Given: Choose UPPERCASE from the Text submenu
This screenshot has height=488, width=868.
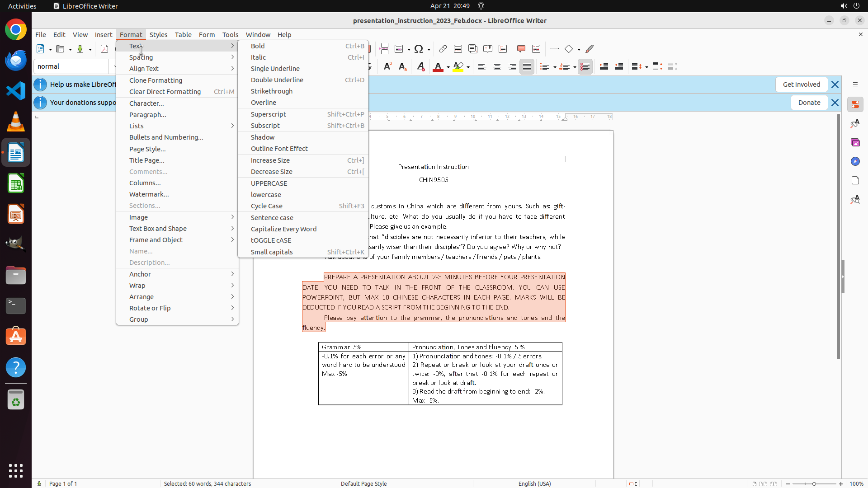Looking at the screenshot, I should pyautogui.click(x=269, y=183).
